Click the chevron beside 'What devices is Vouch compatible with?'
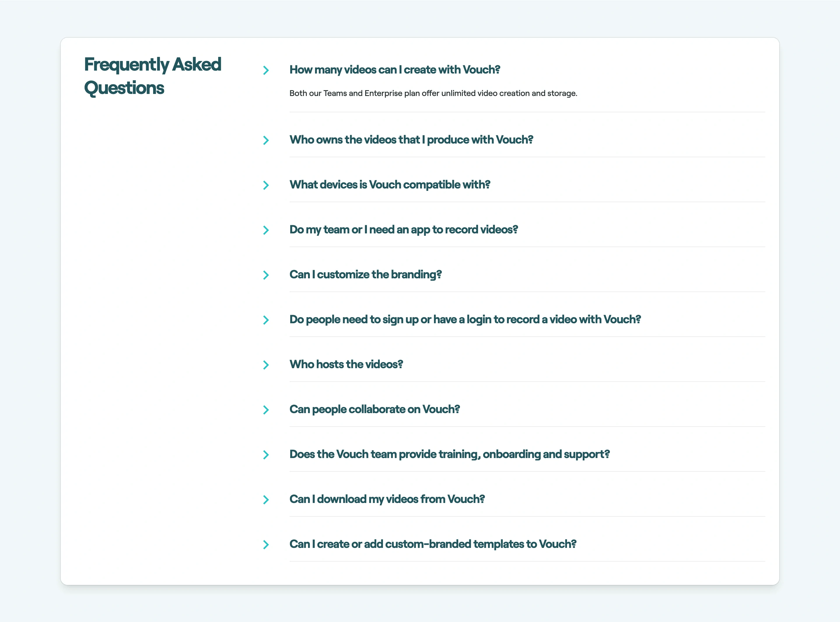Viewport: 840px width, 622px height. coord(267,185)
